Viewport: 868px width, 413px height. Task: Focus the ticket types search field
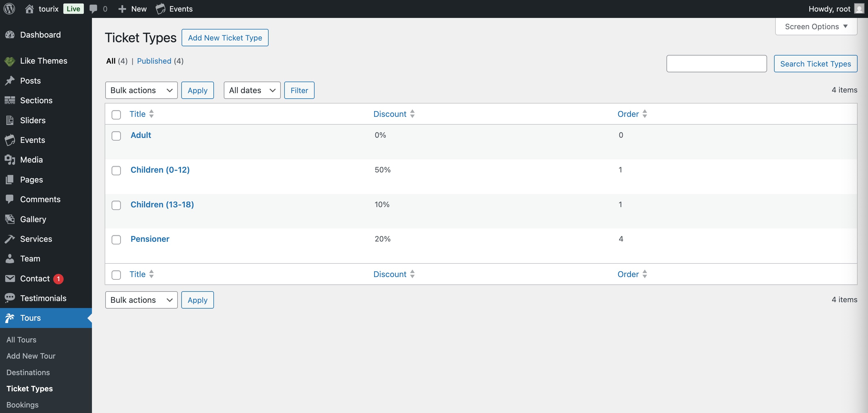click(x=716, y=64)
